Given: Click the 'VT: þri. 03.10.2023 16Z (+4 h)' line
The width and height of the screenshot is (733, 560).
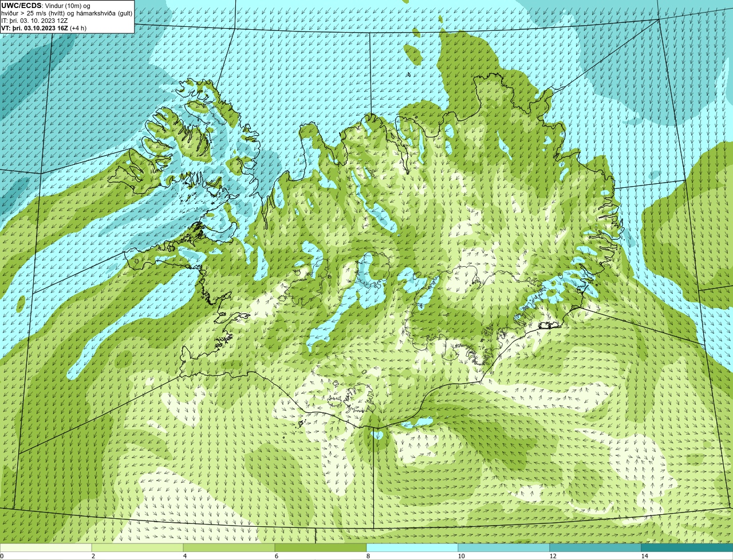Looking at the screenshot, I should (x=44, y=28).
